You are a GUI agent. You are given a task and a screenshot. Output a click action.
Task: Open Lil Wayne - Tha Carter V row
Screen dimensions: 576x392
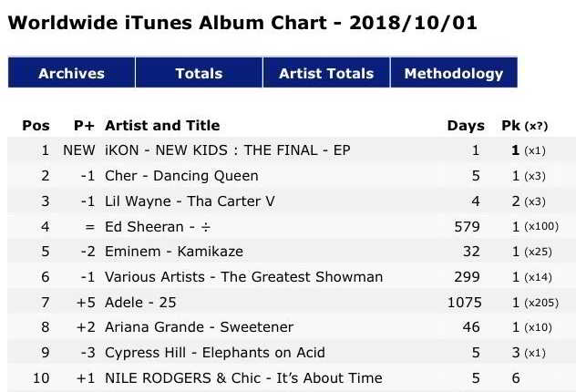[292, 201]
